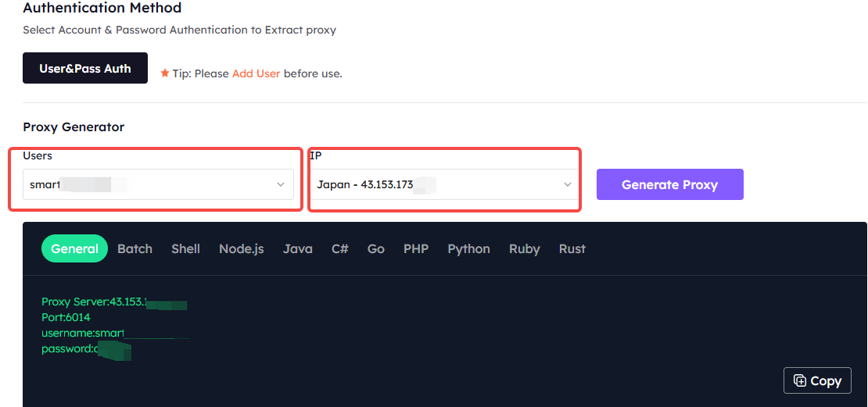Open the Go tab
Viewport: 868px width, 407px height.
point(376,249)
